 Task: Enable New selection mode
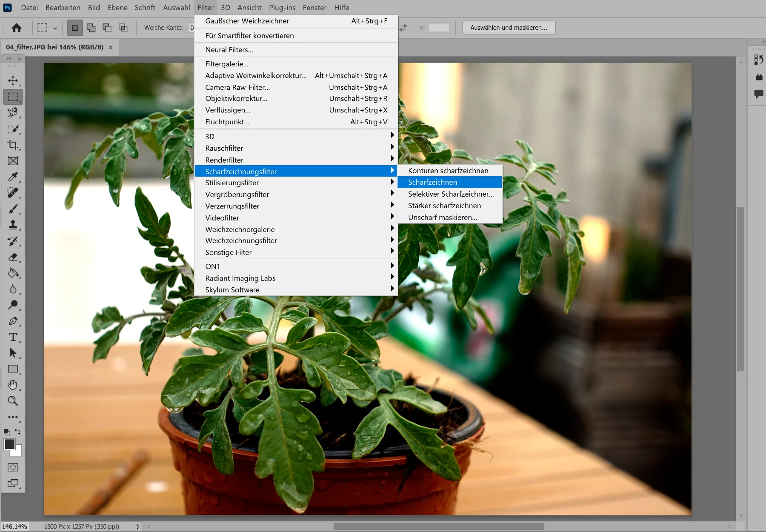click(x=75, y=28)
